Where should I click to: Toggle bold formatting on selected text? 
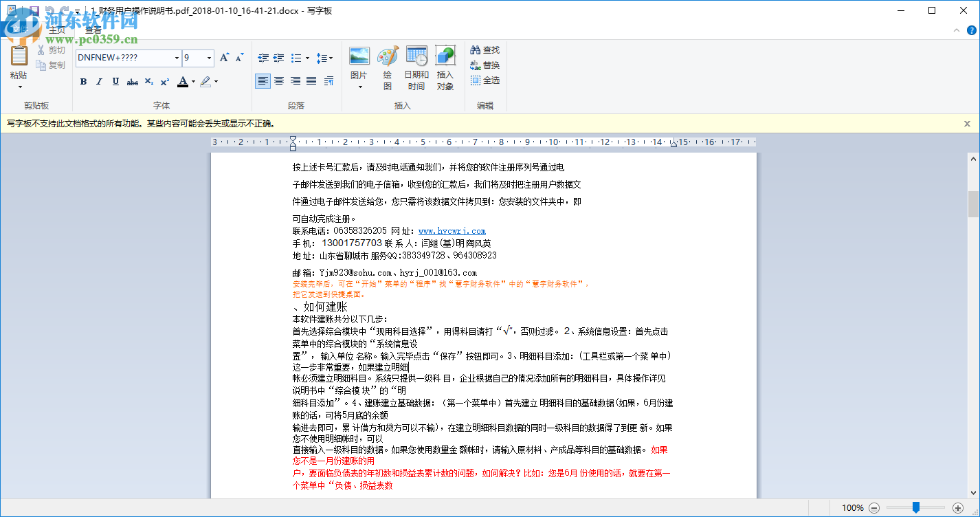(x=83, y=81)
